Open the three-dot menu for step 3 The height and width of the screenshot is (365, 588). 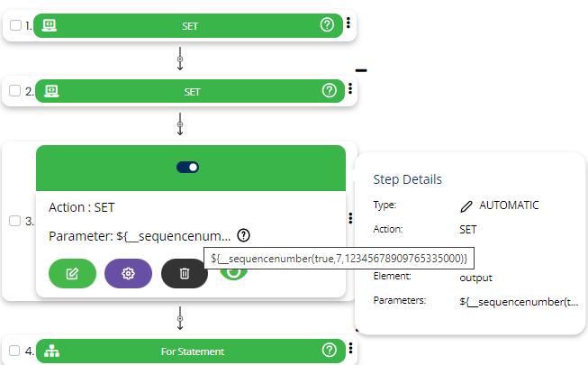coord(349,218)
